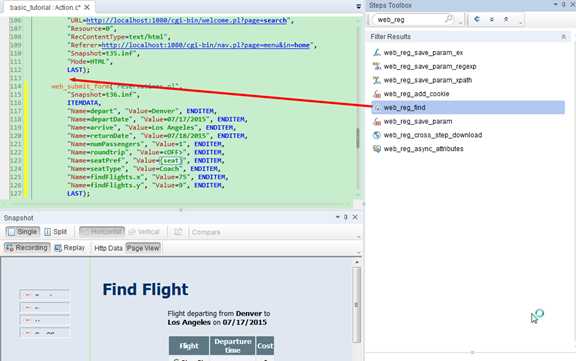Image resolution: width=576 pixels, height=361 pixels.
Task: Click the blue back arrow in Steps Toolbox
Action: (477, 19)
